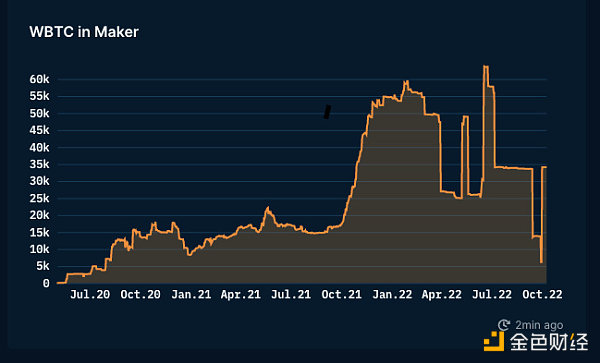Select the Oct.21 x-axis label
This screenshot has width=600, height=363.
(341, 295)
